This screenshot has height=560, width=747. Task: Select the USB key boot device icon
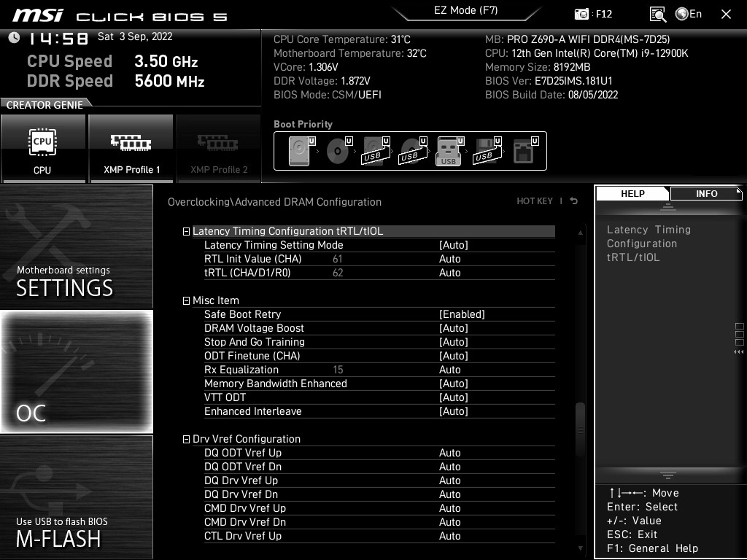(x=450, y=151)
